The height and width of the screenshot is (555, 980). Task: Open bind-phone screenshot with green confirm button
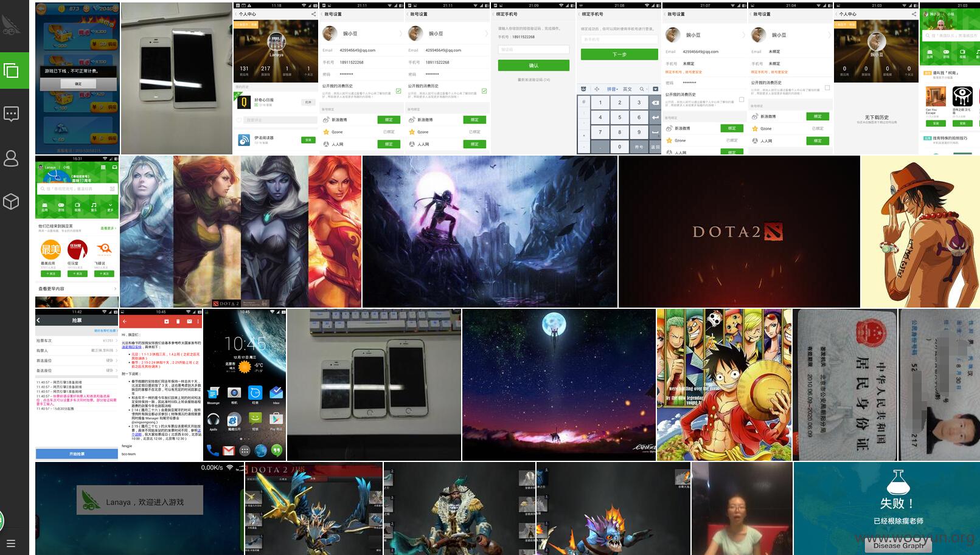pos(533,78)
